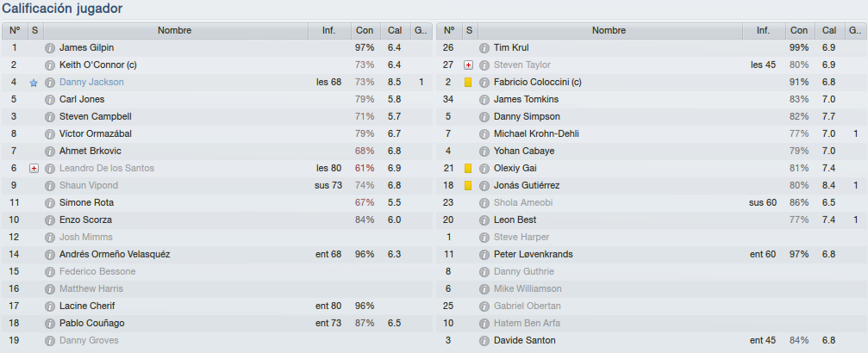This screenshot has width=868, height=353.
Task: Click Steven Taylor's red cross injury icon
Action: (468, 65)
